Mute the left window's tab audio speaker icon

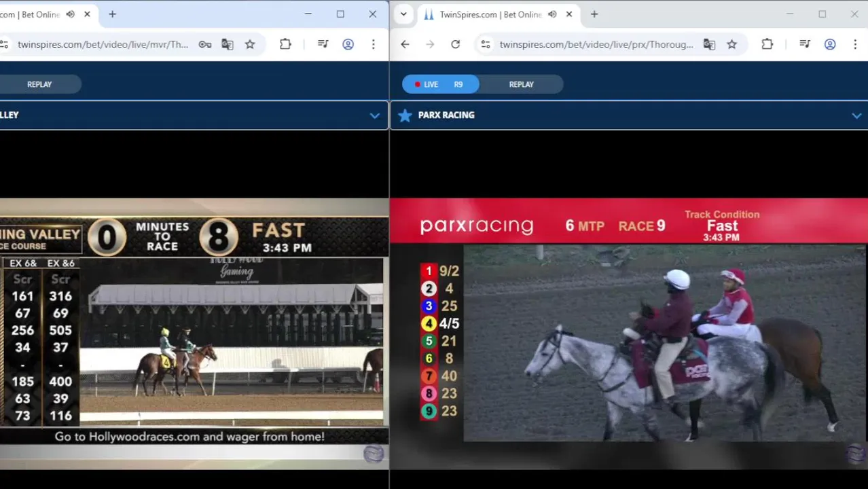pyautogui.click(x=70, y=14)
